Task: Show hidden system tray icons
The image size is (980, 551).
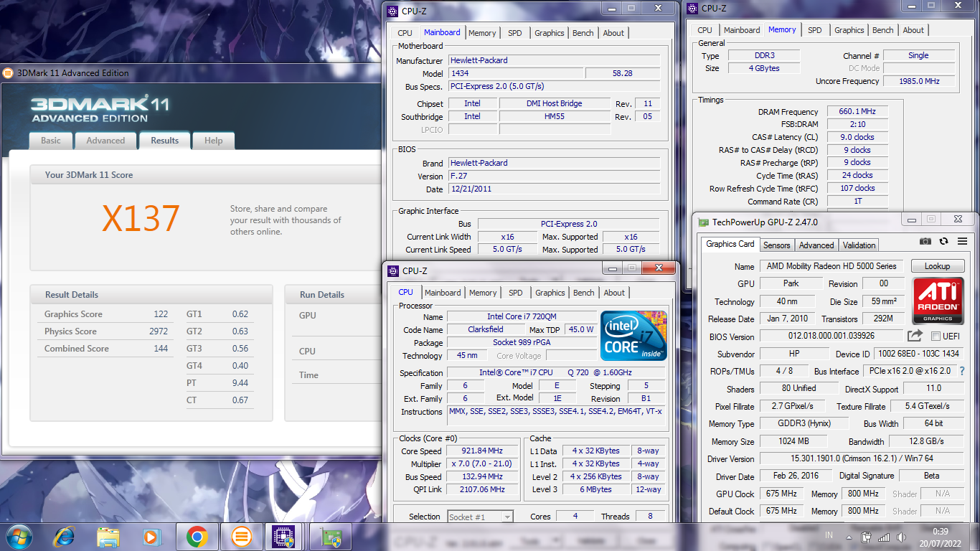Action: tap(849, 536)
